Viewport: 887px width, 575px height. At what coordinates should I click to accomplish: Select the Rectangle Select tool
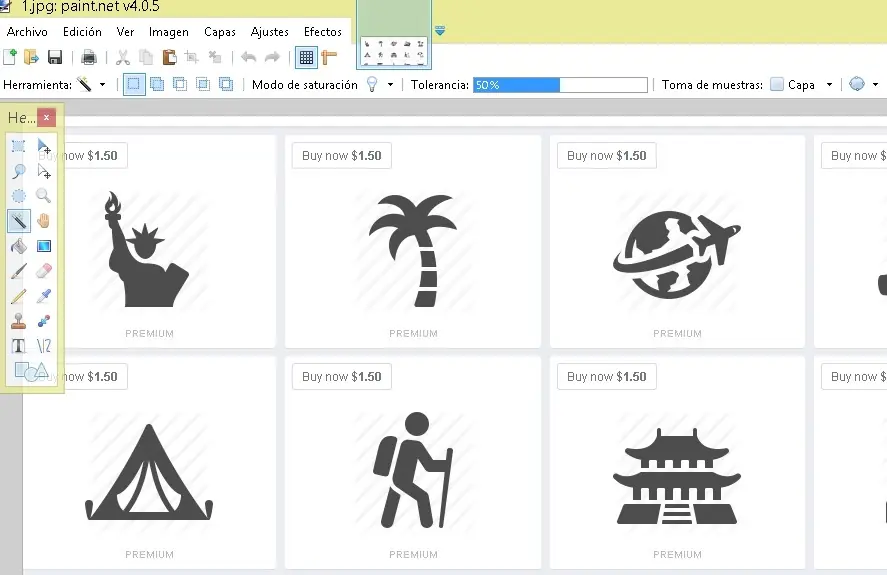19,146
